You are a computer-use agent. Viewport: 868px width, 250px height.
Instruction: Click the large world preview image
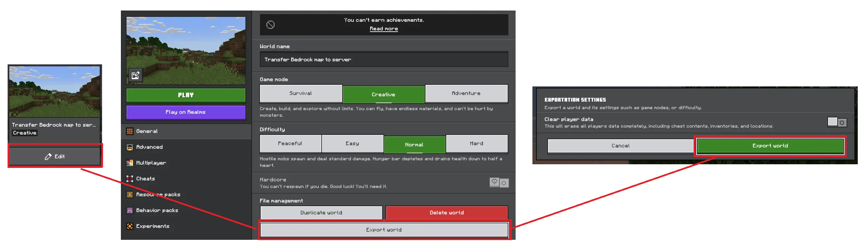186,50
